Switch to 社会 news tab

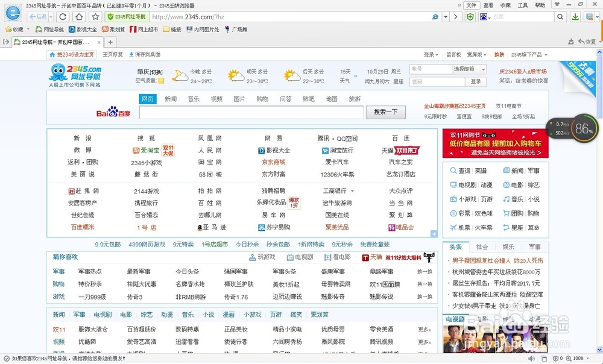[482, 246]
